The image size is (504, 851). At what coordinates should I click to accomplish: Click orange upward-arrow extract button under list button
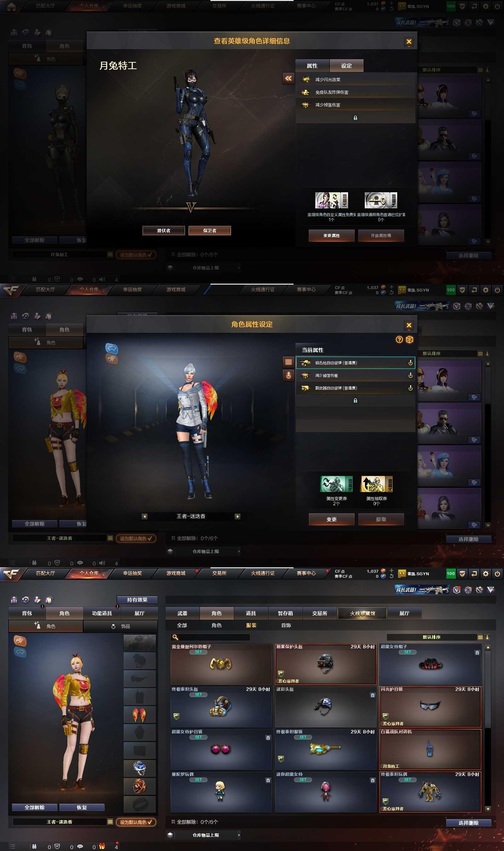[288, 375]
